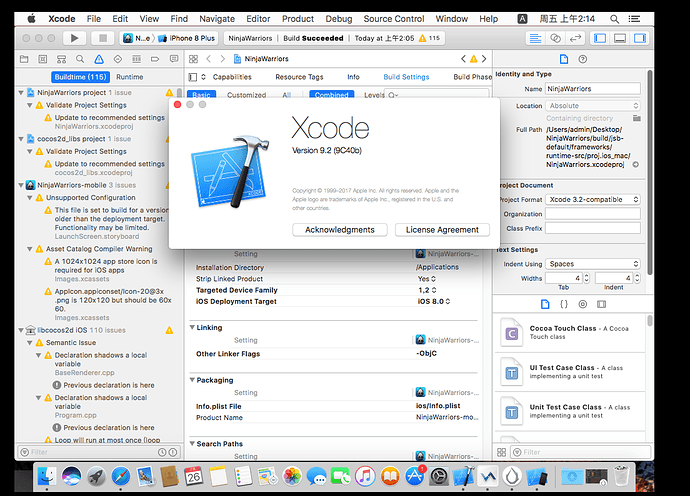Image resolution: width=690 pixels, height=496 pixels.
Task: Open the Test navigator diamond icon
Action: [117, 59]
